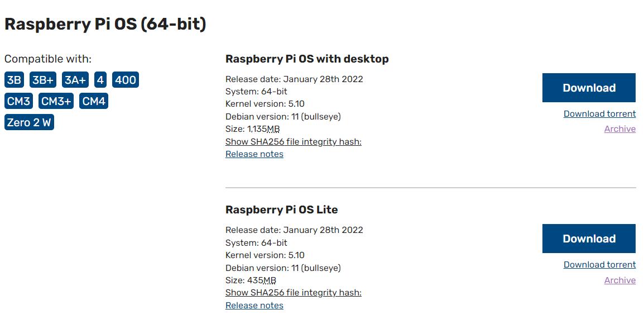Download Raspberry Pi OS Lite image
This screenshot has height=319, width=644.
click(589, 239)
